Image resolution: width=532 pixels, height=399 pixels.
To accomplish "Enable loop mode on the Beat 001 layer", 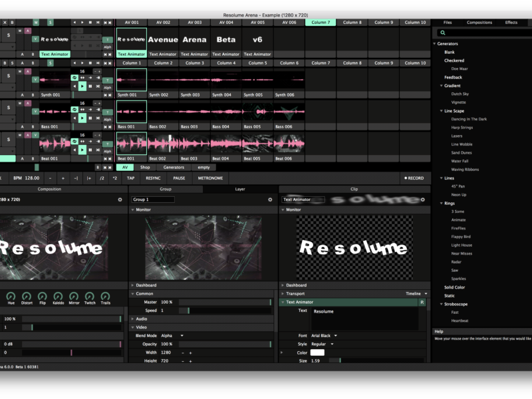I will click(74, 142).
